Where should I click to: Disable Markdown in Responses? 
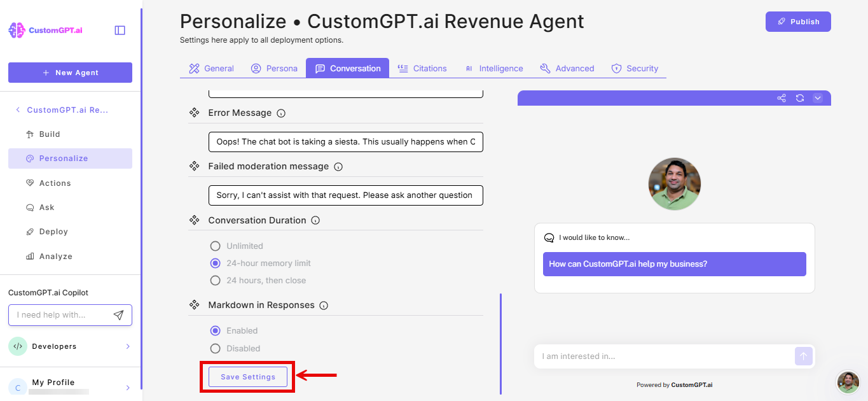[x=215, y=348]
